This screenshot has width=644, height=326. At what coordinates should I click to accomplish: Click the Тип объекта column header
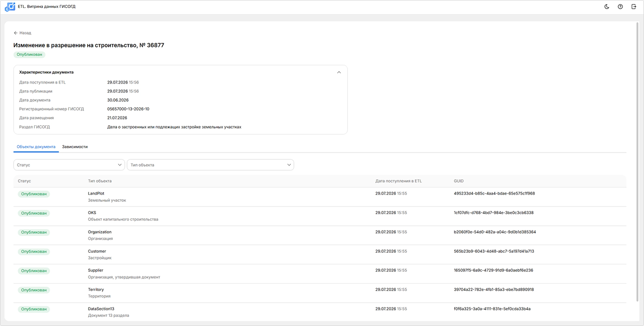100,181
